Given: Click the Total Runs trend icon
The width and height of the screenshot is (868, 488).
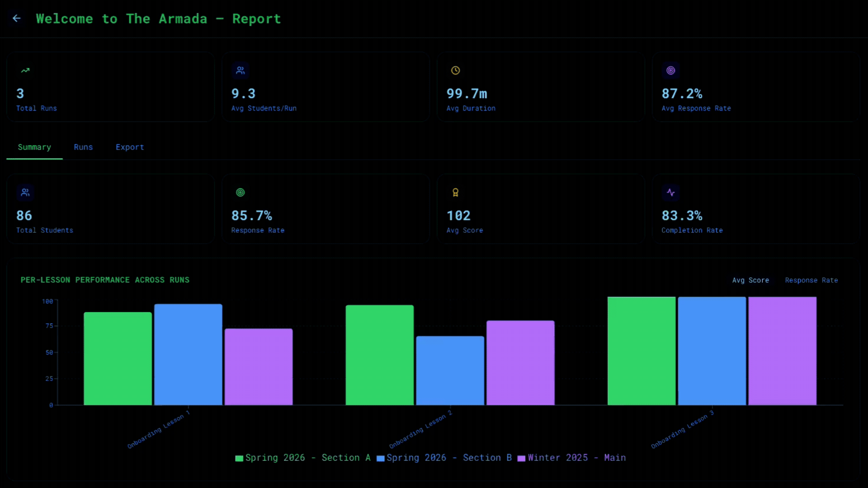Looking at the screenshot, I should [x=25, y=70].
